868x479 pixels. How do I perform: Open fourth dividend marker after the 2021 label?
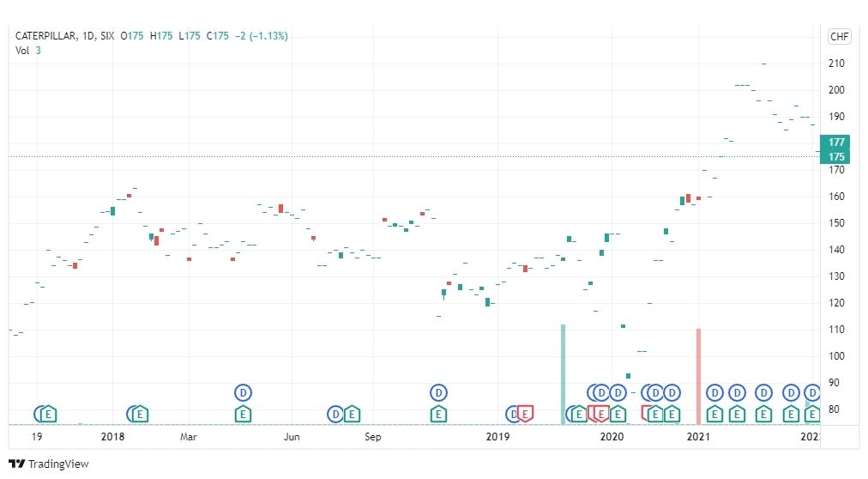click(x=791, y=392)
